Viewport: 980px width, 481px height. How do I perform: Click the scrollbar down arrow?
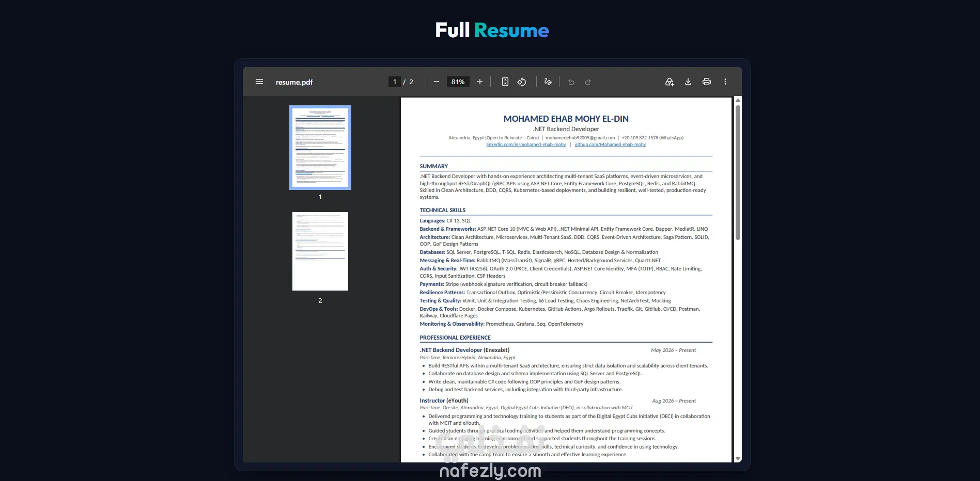point(738,458)
